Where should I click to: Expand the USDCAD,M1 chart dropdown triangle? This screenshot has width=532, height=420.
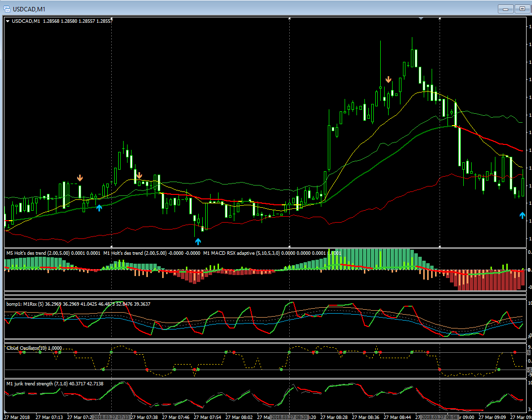tap(7, 21)
